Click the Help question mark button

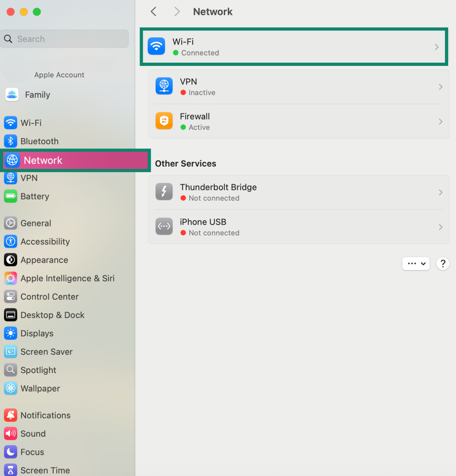[443, 263]
